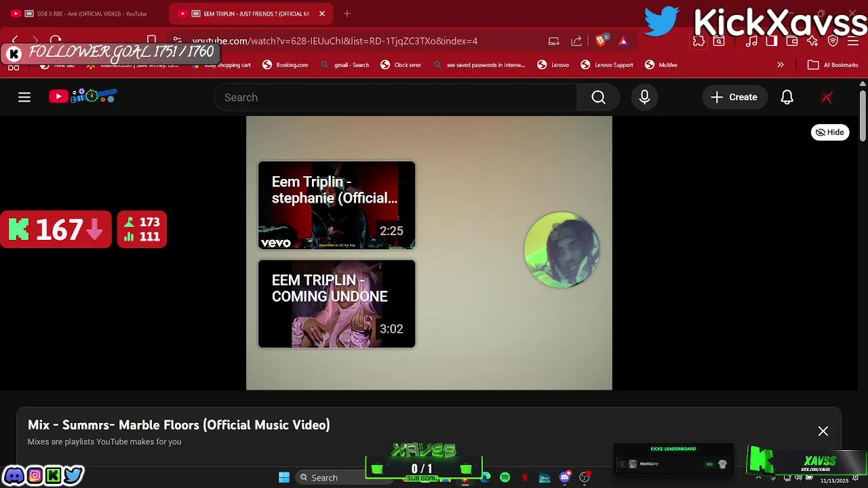The height and width of the screenshot is (488, 868).
Task: Open OBS Studio from the taskbar
Action: 585,478
